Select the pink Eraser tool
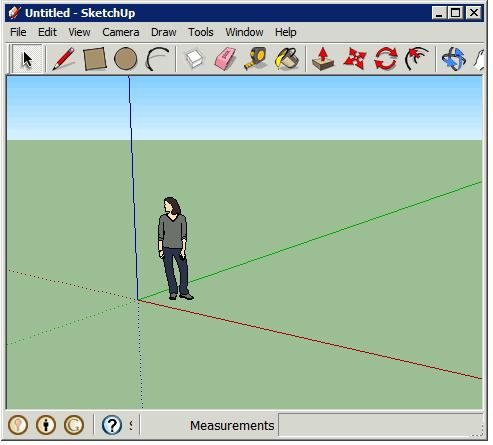Screen dimensions: 493x445 (225, 59)
